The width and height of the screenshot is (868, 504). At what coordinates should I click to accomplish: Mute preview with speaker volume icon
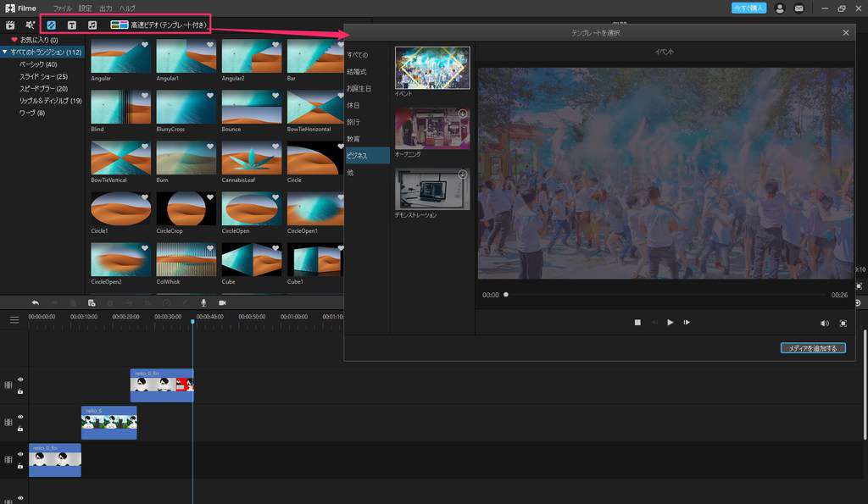(x=824, y=323)
